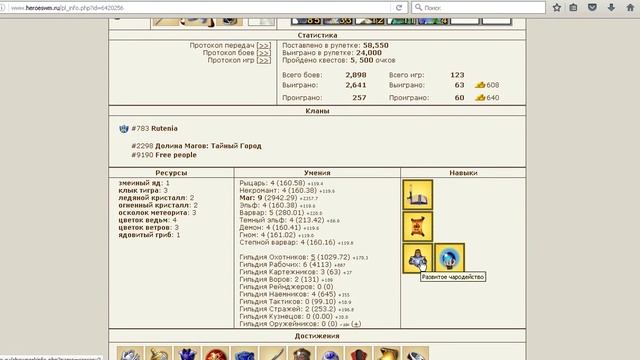The image size is (640, 360).
Task: Open the browser downloads arrow icon
Action: coord(611,7)
